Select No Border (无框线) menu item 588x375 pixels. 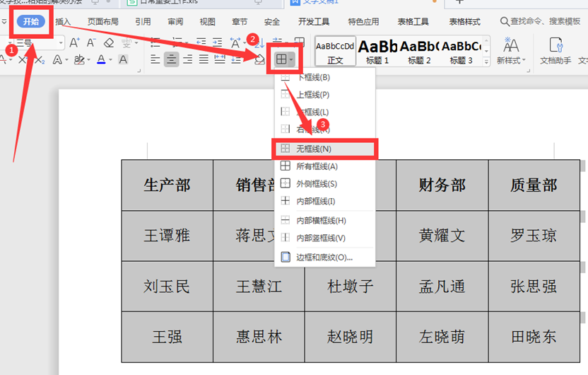click(325, 149)
